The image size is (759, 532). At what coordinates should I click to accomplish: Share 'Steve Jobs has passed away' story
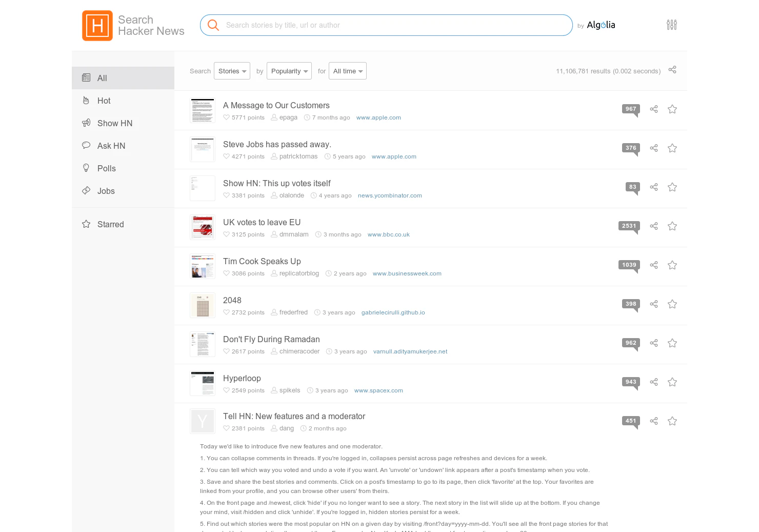pyautogui.click(x=654, y=148)
